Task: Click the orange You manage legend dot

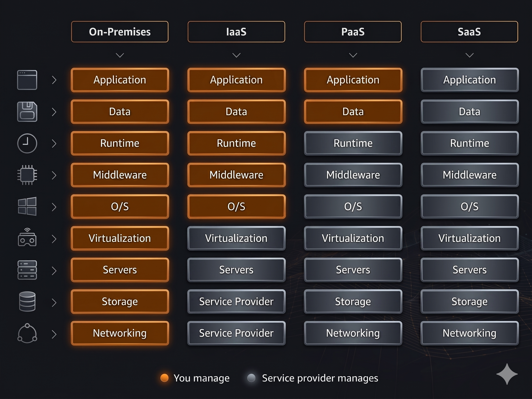Action: tap(164, 378)
